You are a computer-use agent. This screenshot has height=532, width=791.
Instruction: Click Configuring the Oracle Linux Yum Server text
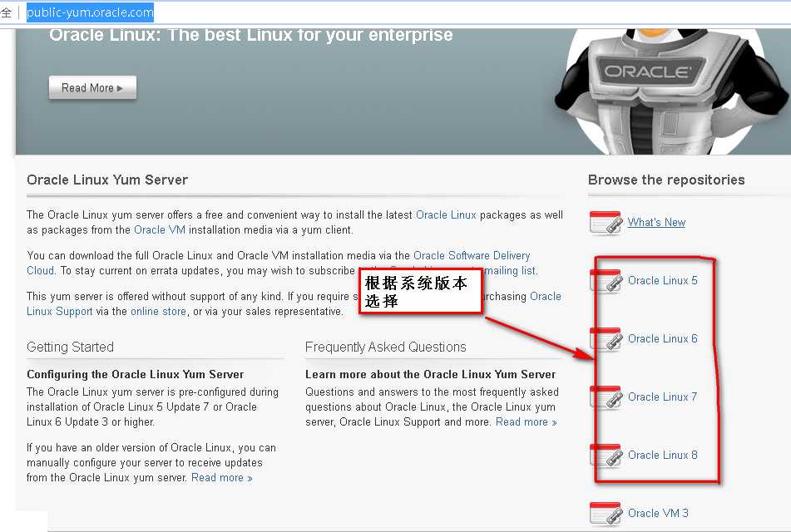click(x=136, y=374)
